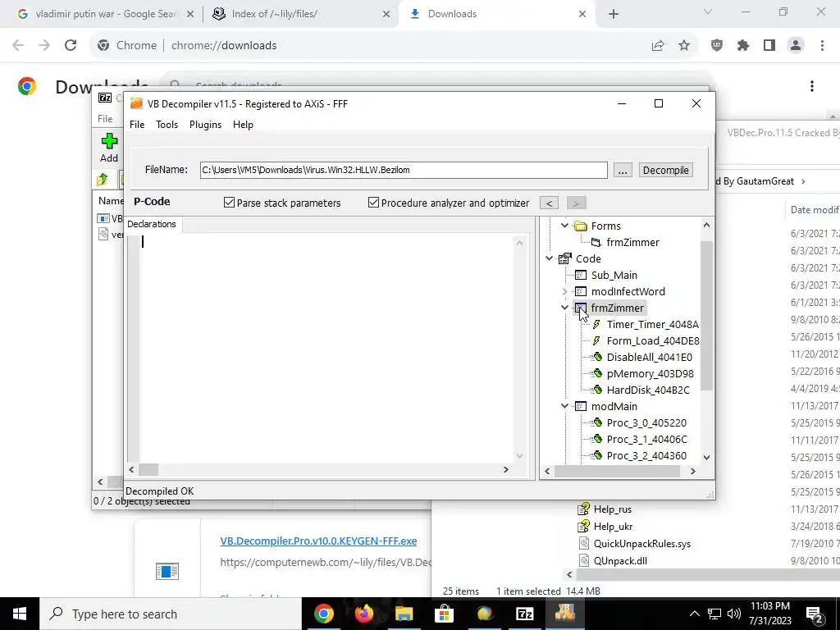The image size is (840, 630).
Task: Select the frmZimmer code module icon
Action: pyautogui.click(x=581, y=308)
